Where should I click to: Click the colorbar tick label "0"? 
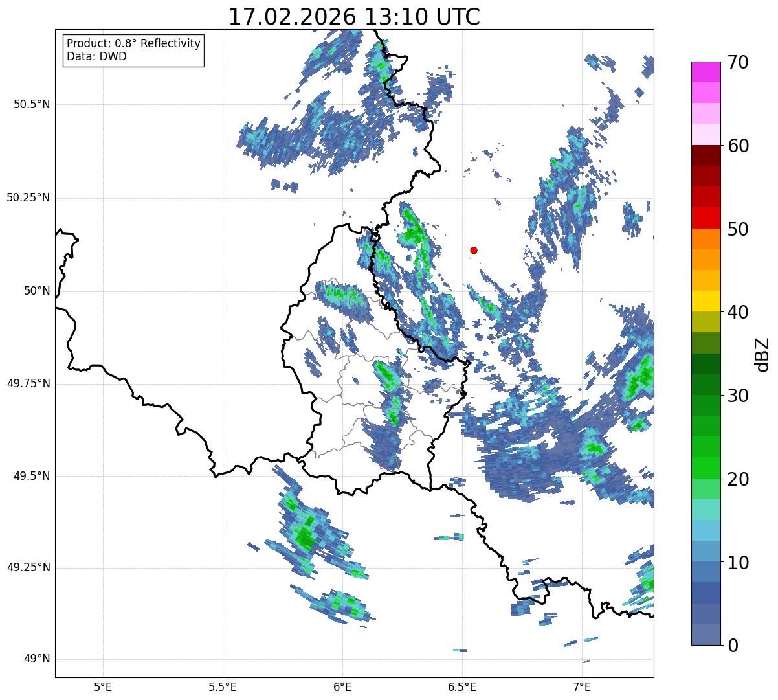(x=731, y=646)
